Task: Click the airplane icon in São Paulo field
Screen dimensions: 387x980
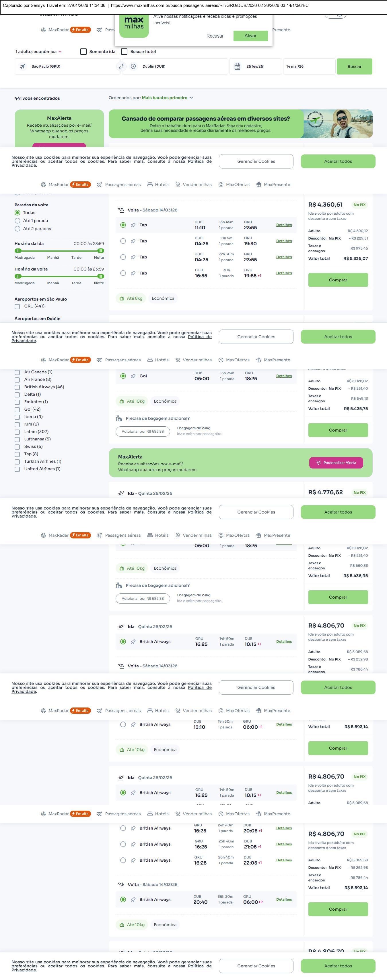Action: [x=23, y=66]
